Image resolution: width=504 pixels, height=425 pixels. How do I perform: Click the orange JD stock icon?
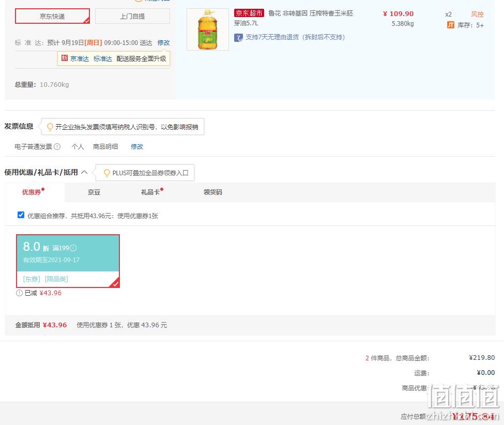coord(451,25)
